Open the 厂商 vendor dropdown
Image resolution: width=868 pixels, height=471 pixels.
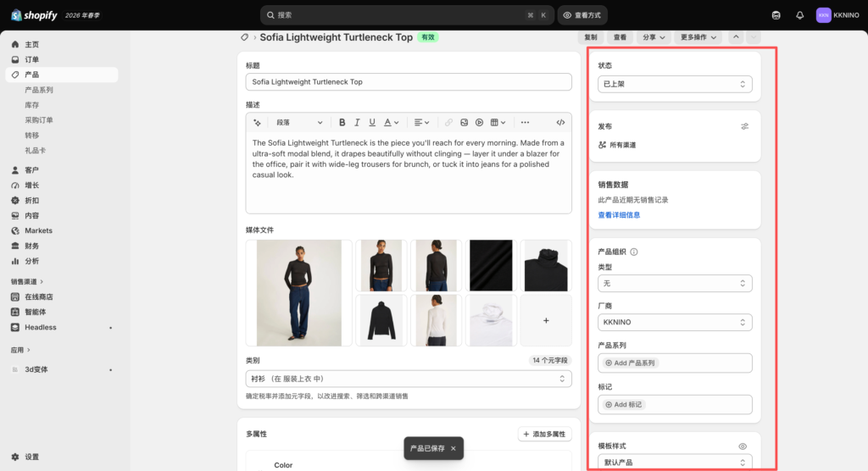point(675,322)
